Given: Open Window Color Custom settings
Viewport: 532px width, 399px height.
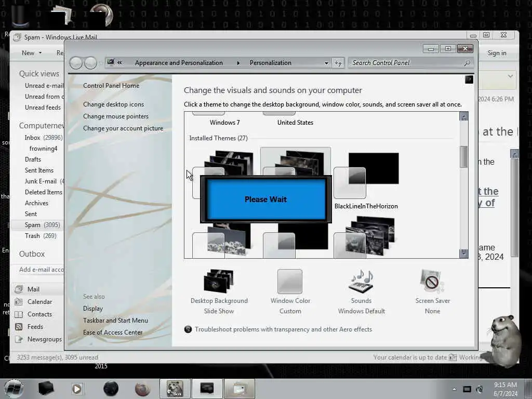Looking at the screenshot, I should click(x=290, y=292).
